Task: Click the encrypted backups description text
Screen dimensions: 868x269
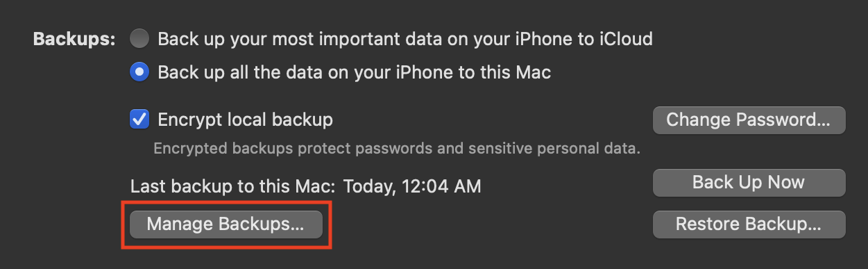Action: pos(397,148)
